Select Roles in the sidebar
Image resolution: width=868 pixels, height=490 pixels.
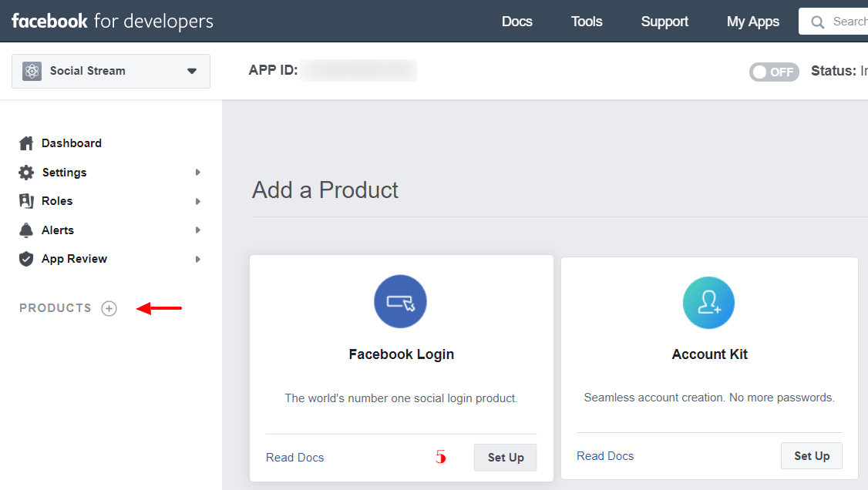[57, 201]
